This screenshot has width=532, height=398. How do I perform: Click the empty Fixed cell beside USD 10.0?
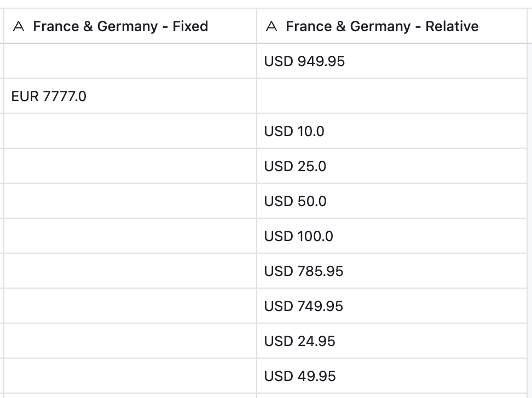(x=130, y=131)
